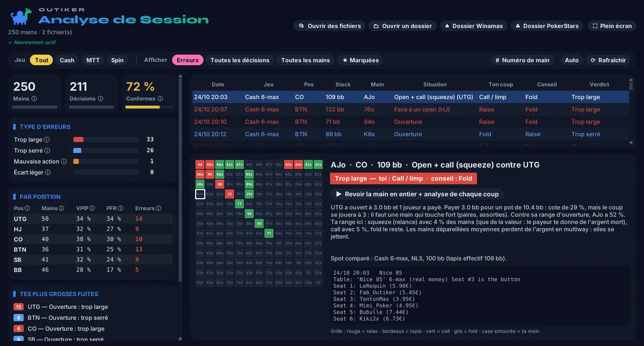Expand Revoir la main en entier

pos(417,194)
